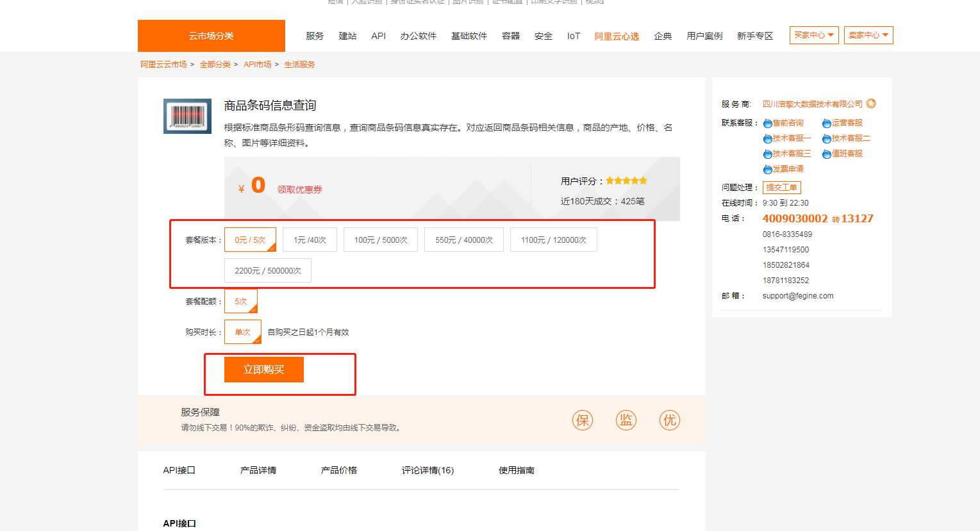Click the 立即购买 button
Viewport: 980px width, 531px height.
coord(264,370)
